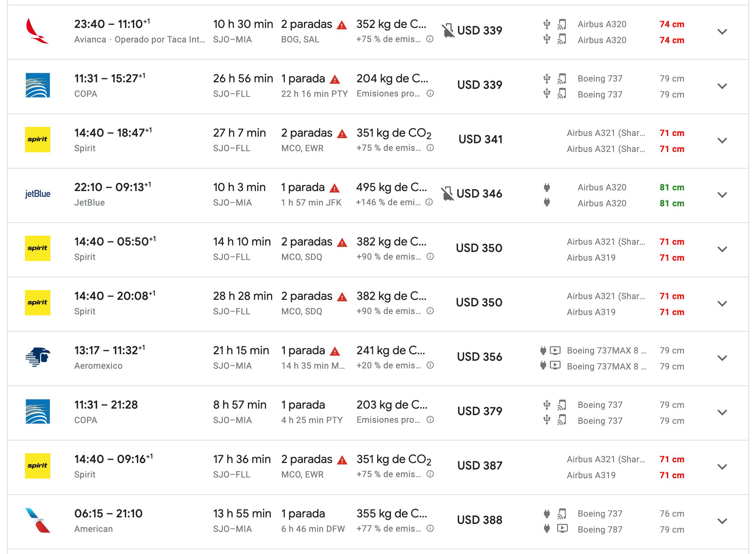Click the no-carry-on bag icon beside USD 339 Avianca
Image resolution: width=756 pixels, height=554 pixels.
[448, 30]
